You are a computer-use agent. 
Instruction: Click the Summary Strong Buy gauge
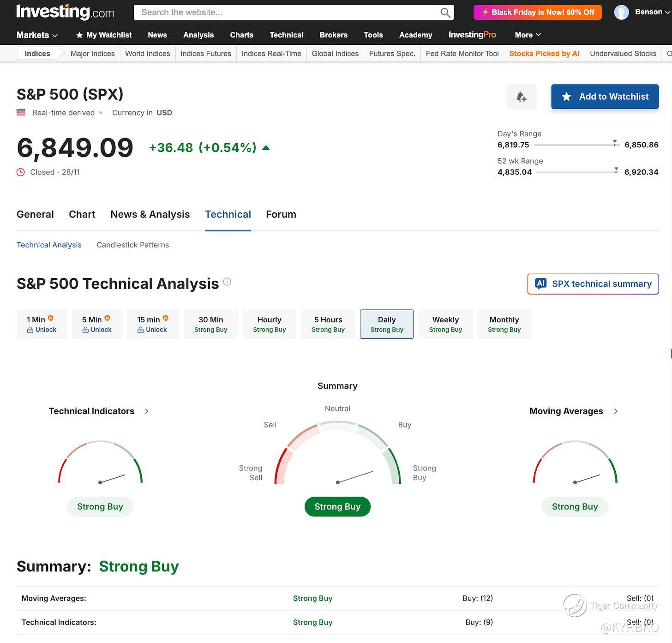[x=337, y=455]
